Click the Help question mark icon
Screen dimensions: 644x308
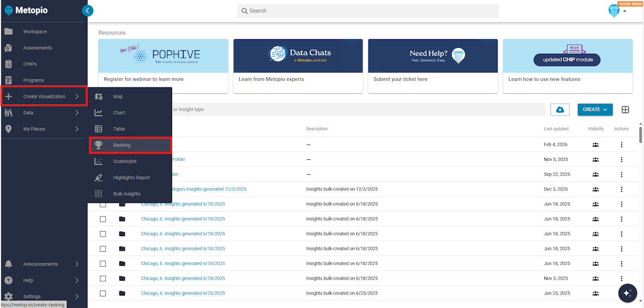click(x=9, y=280)
